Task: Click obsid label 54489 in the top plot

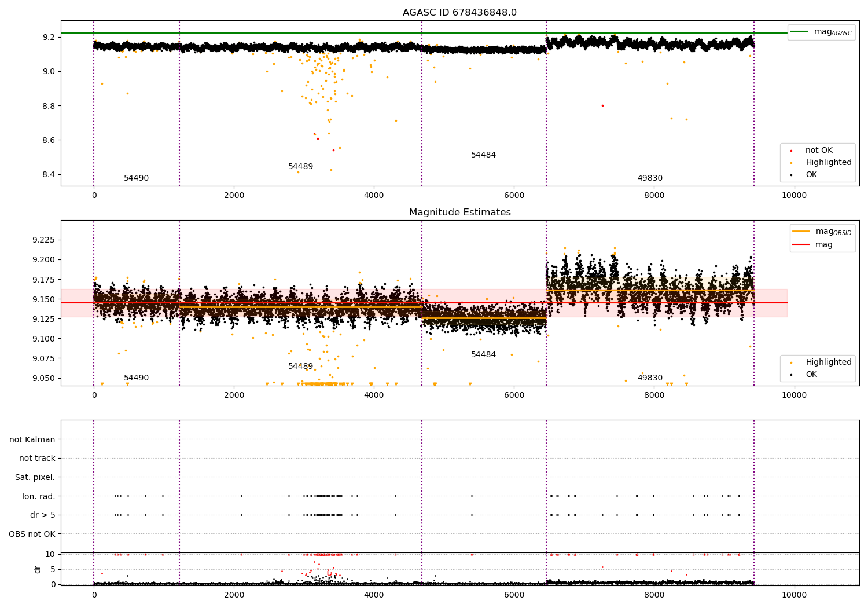Action: 300,167
